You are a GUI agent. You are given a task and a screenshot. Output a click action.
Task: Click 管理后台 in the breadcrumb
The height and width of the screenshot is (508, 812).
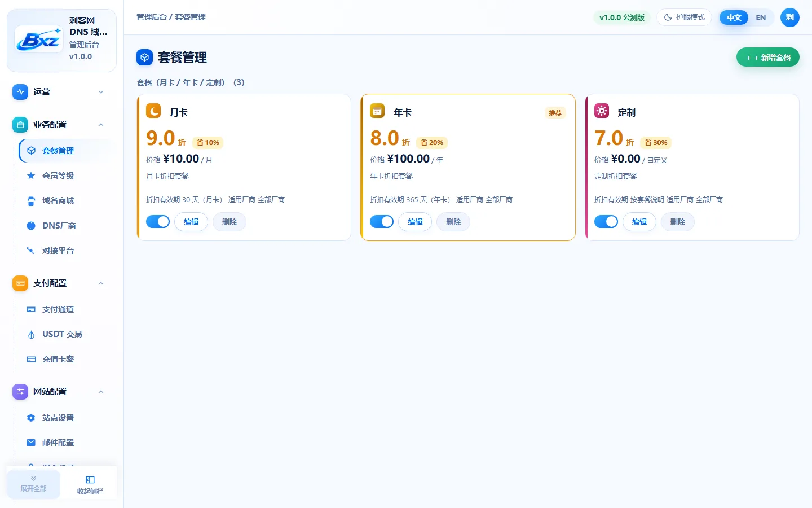click(x=152, y=17)
